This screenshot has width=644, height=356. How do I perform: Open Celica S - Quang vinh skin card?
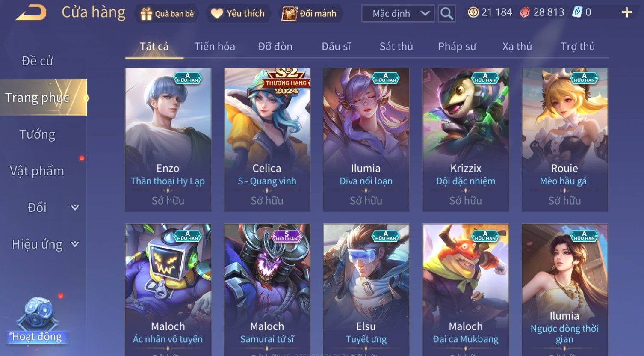point(267,140)
